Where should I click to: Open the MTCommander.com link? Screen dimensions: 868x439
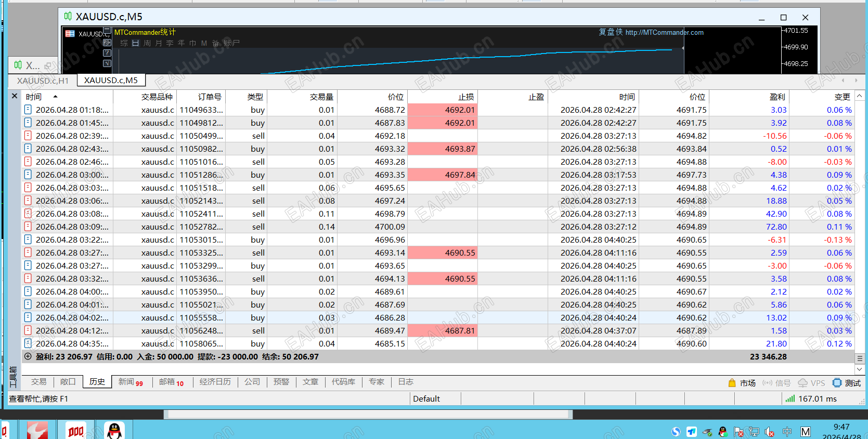(x=665, y=32)
